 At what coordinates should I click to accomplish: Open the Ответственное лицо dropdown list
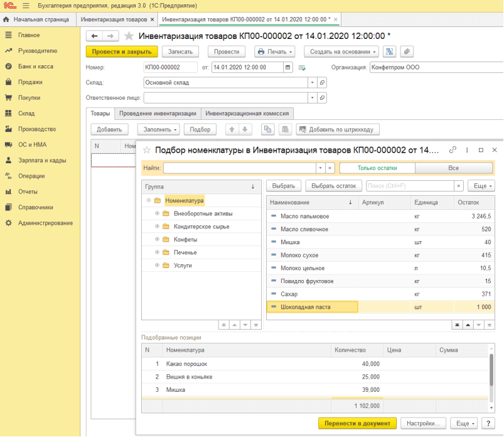(312, 98)
